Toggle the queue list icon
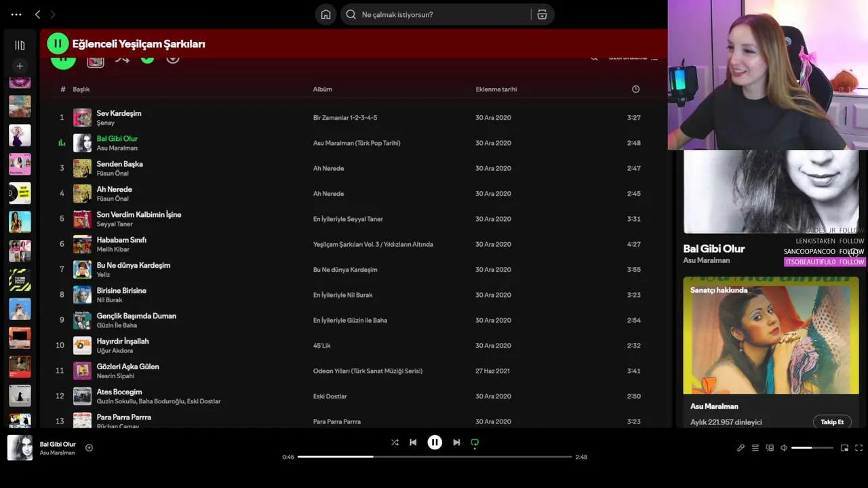The height and width of the screenshot is (488, 868). (x=755, y=448)
